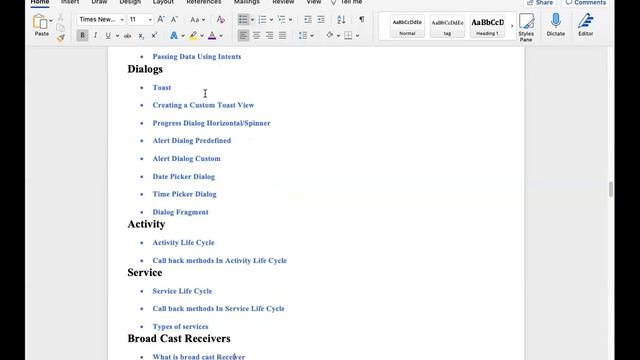The height and width of the screenshot is (360, 640).
Task: Expand highlight color dropdown arrow
Action: (x=202, y=36)
